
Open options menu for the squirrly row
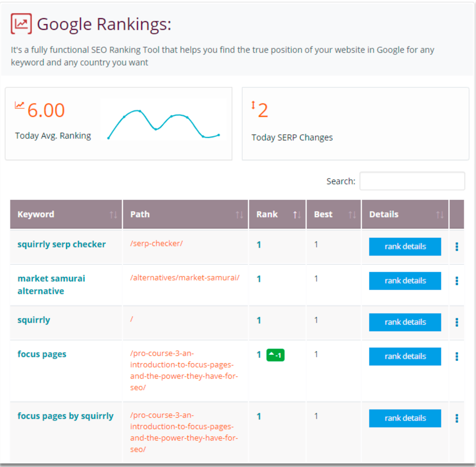tap(456, 323)
